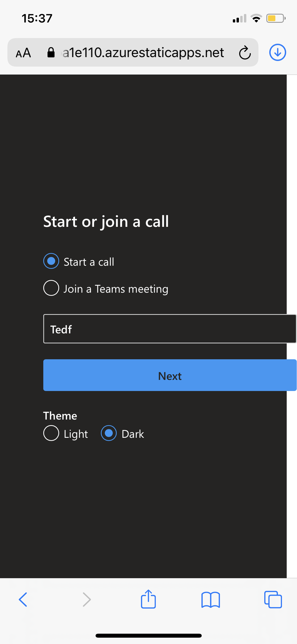Screen dimensions: 297x644
Task: Navigate back to the previous page
Action: tap(23, 599)
